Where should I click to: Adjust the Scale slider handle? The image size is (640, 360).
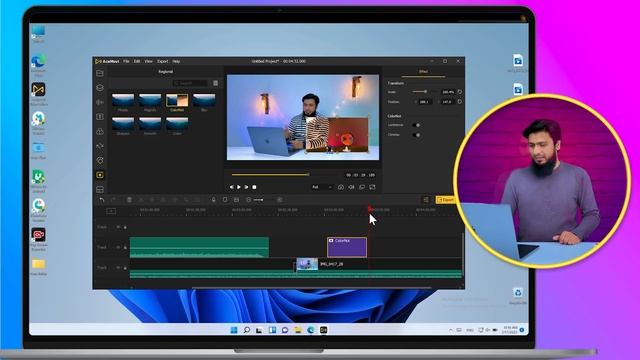tap(425, 92)
